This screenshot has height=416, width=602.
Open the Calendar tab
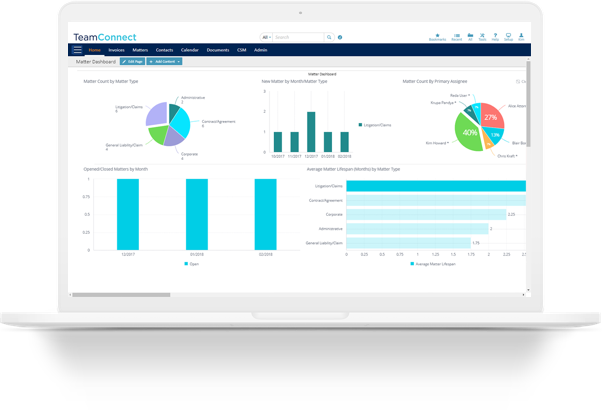pyautogui.click(x=190, y=50)
